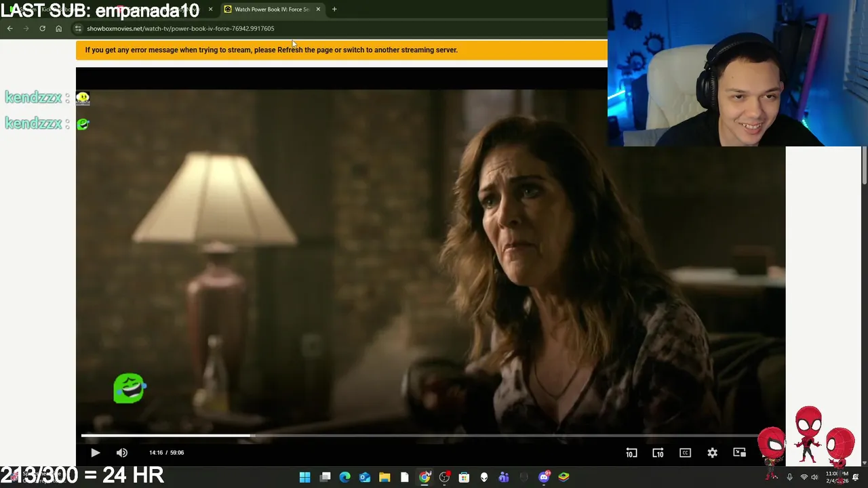Launch Microsoft Edge from taskbar

pos(344,477)
